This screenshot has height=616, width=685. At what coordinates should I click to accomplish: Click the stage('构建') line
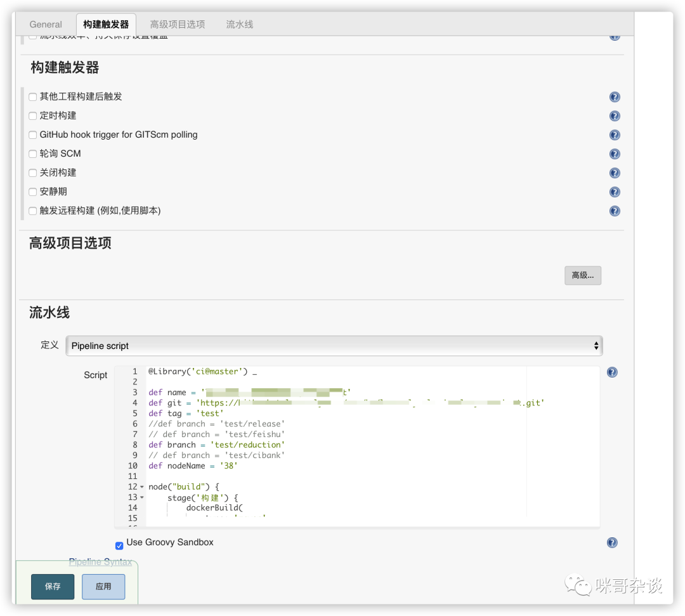[x=203, y=497]
